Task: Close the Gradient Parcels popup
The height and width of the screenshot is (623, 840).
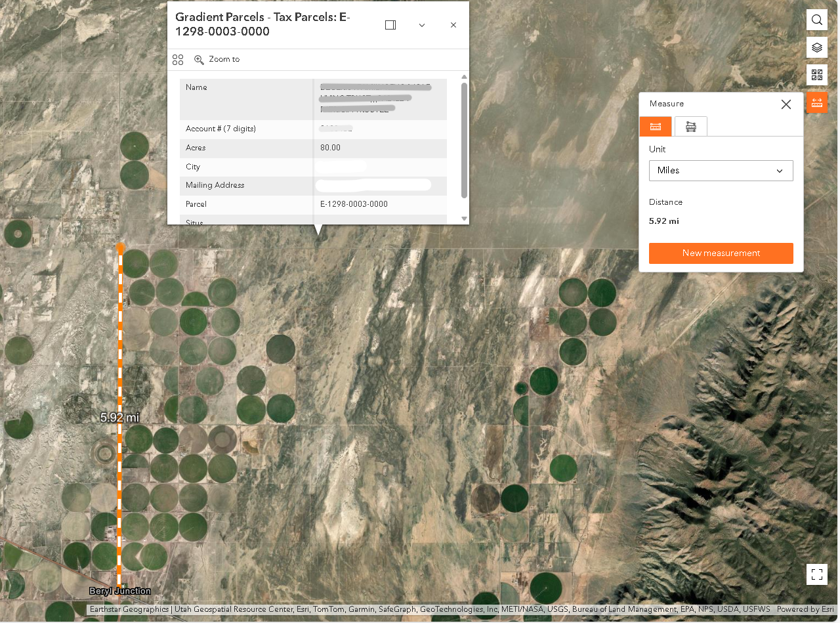Action: click(x=453, y=25)
